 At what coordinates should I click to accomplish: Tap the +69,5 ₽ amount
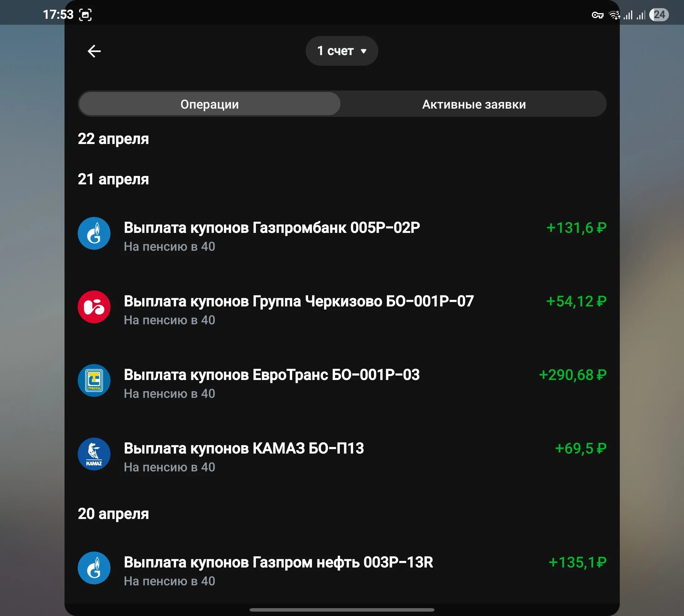tap(580, 449)
